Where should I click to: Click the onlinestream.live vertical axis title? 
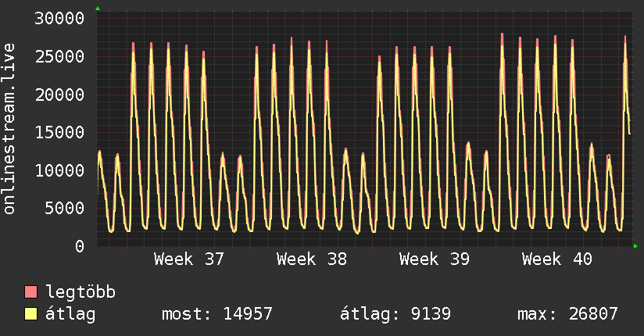(9, 129)
